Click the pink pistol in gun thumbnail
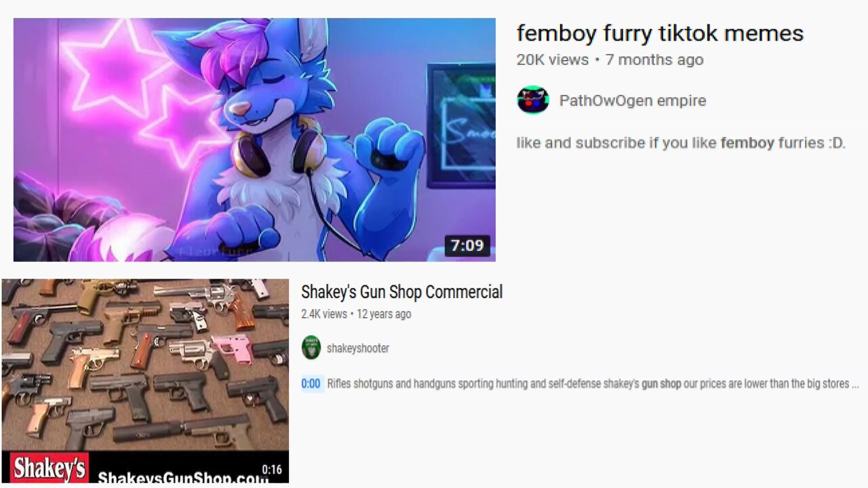Screen dimensions: 868x488 pyautogui.click(x=233, y=347)
